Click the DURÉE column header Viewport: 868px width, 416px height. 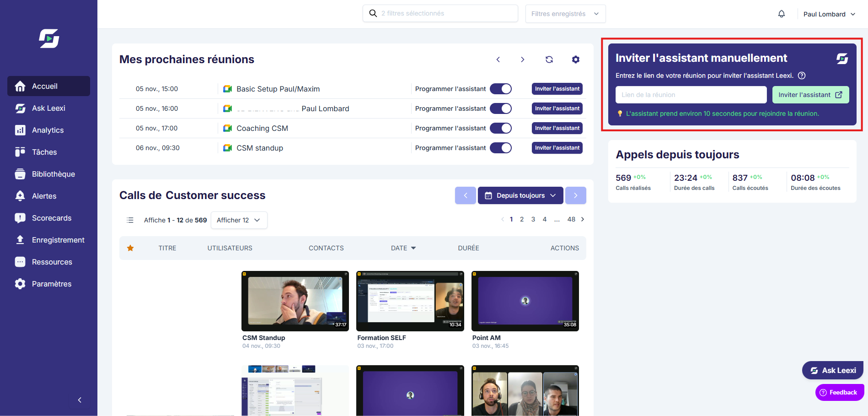469,248
